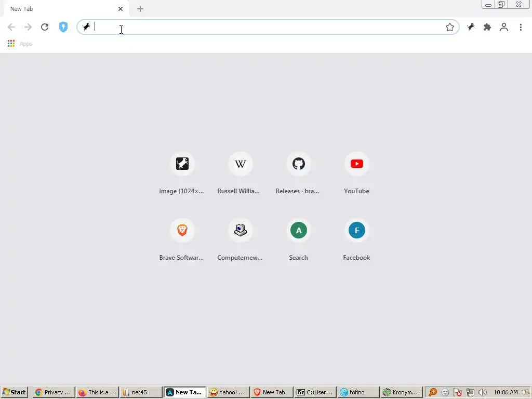Click the Facebook label text
Screen dimensions: 532x399
[356, 258]
